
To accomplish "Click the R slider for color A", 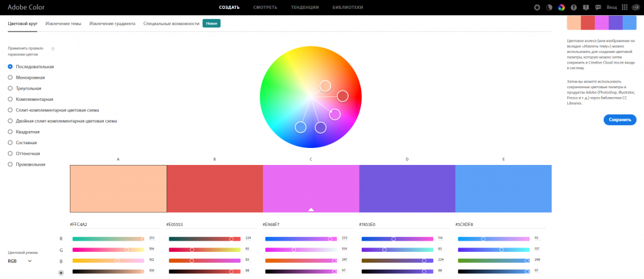I will click(108, 239).
